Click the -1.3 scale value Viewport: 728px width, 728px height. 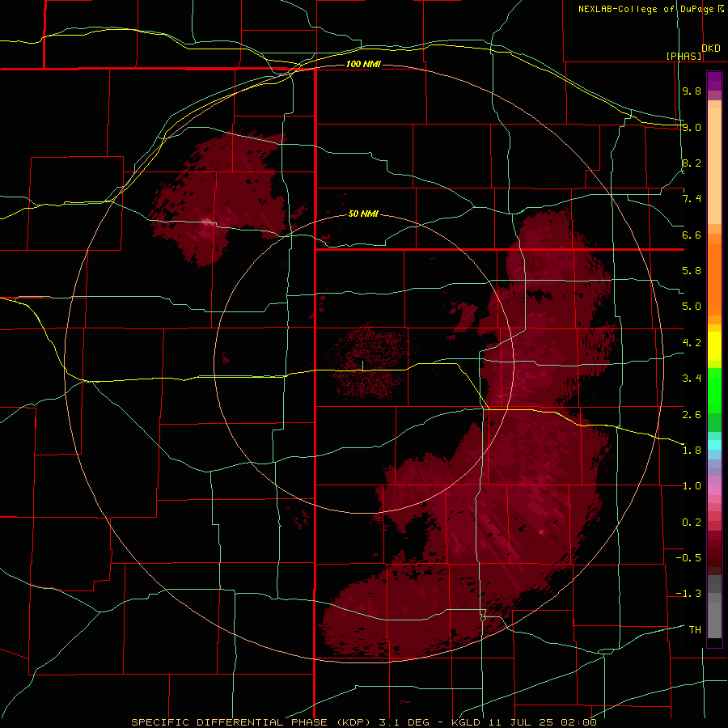[688, 594]
